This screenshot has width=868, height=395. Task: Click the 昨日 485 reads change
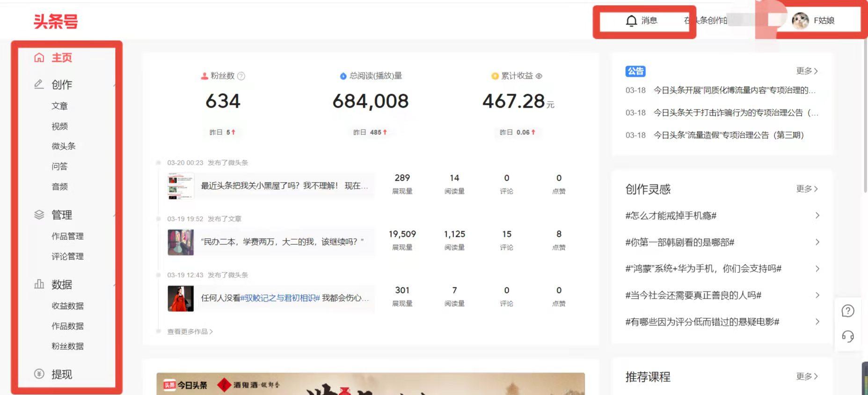[370, 132]
